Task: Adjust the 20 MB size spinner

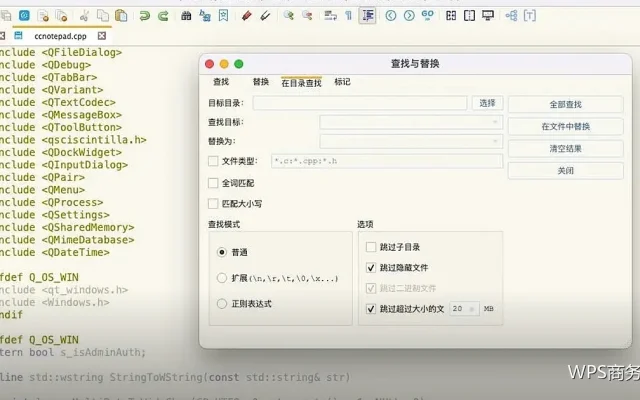Action: pyautogui.click(x=464, y=309)
